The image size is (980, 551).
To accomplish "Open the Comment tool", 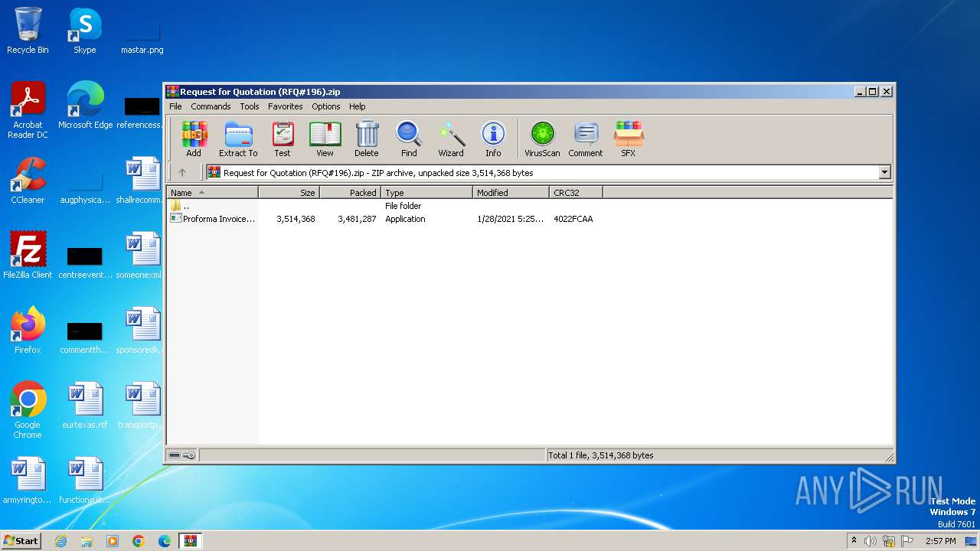I will [x=586, y=139].
